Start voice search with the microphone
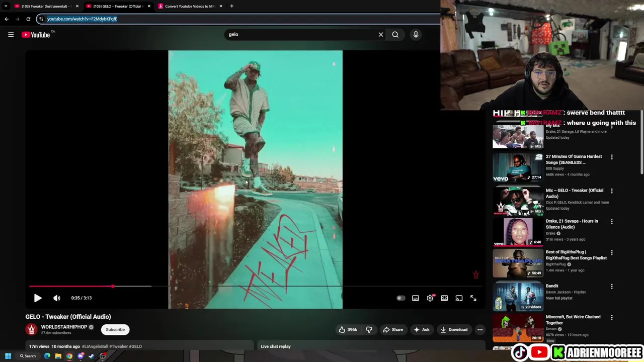Image resolution: width=644 pixels, height=362 pixels. click(416, 35)
